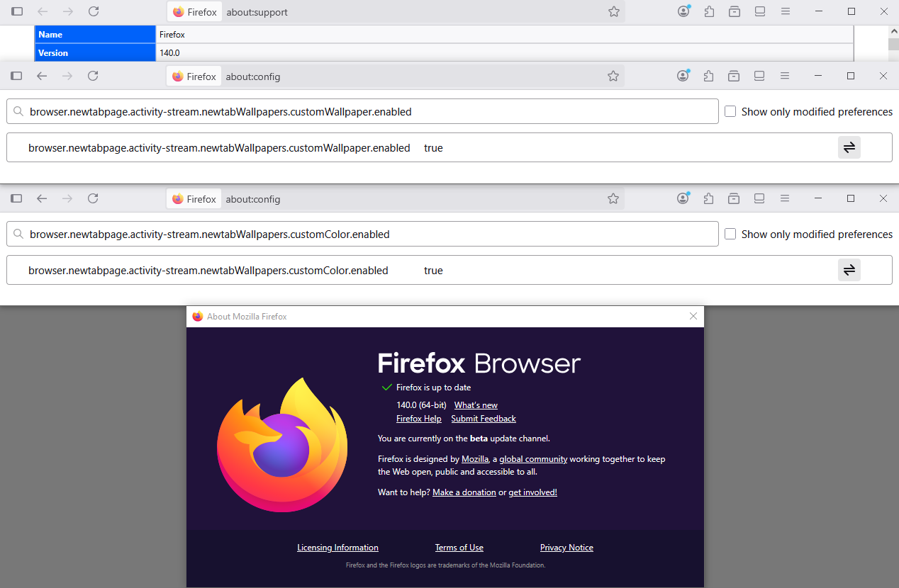
Task: Open Firefox Help link
Action: (x=419, y=419)
